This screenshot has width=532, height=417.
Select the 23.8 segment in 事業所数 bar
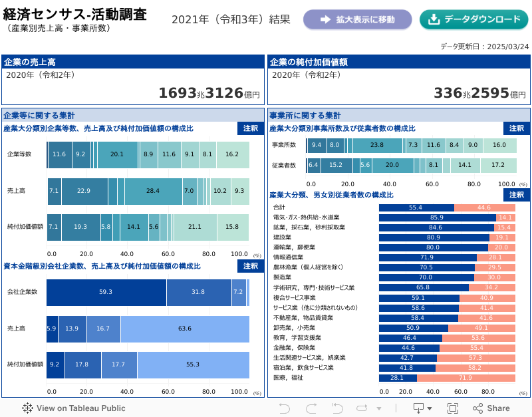(377, 145)
